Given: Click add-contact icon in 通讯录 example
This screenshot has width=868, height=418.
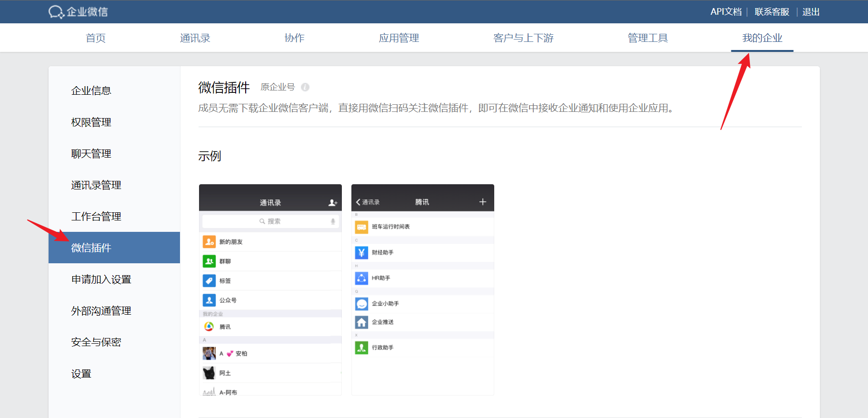Looking at the screenshot, I should click(x=333, y=203).
